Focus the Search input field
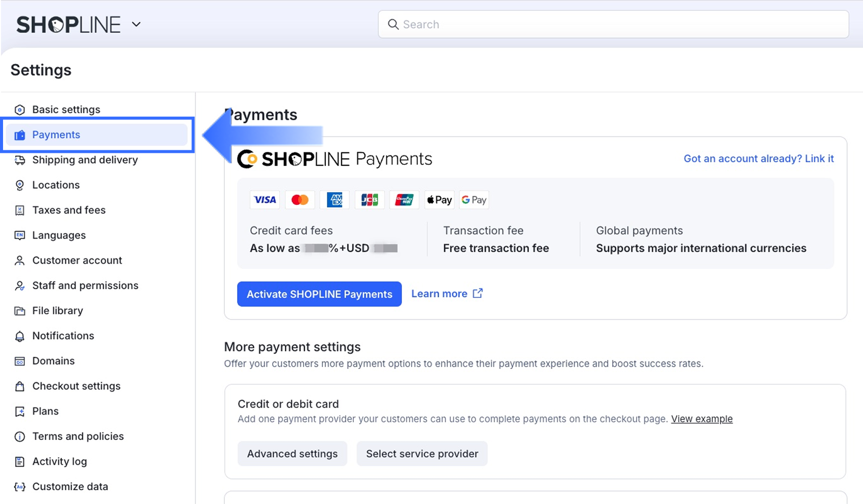This screenshot has width=863, height=504. pos(619,24)
